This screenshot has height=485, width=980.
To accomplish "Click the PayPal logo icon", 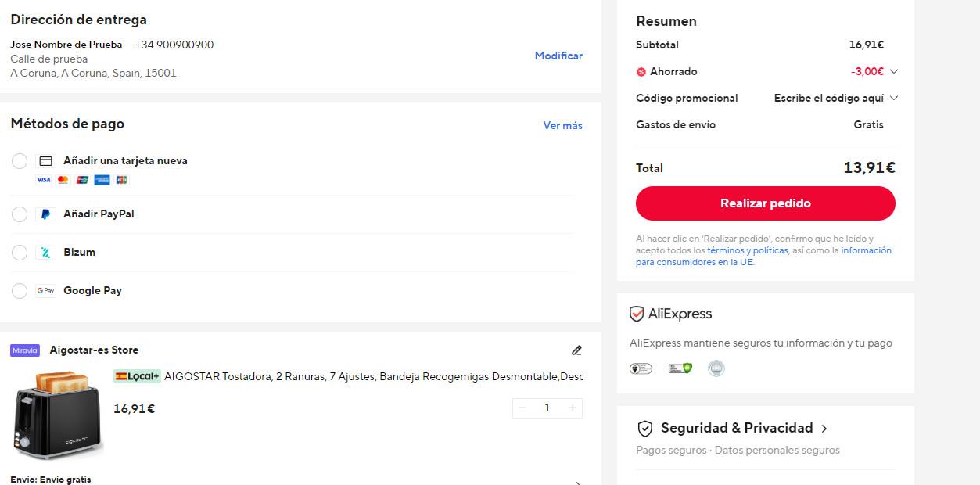I will click(45, 214).
